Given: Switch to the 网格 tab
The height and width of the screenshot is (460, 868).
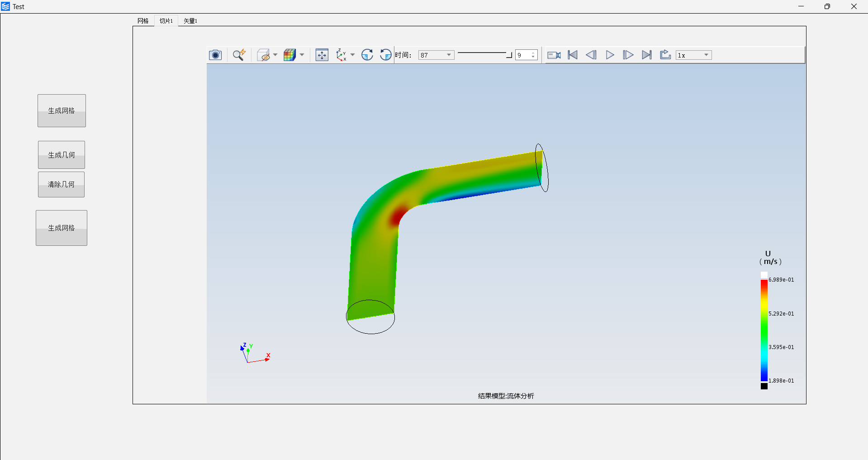Looking at the screenshot, I should [143, 21].
